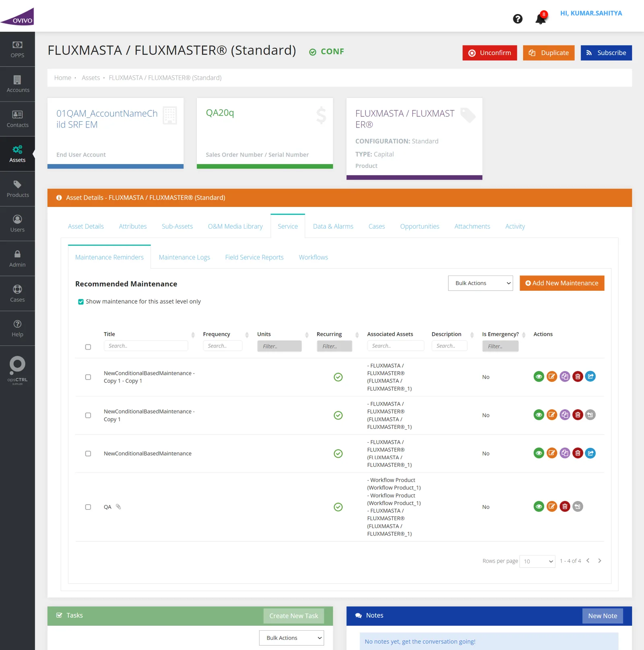
Task: Go to Users in the sidebar
Action: [x=17, y=224]
